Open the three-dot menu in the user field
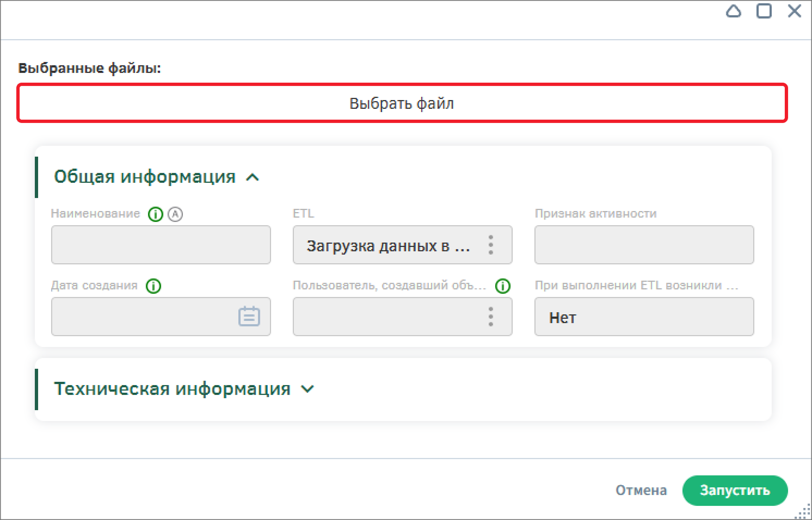The image size is (812, 520). tap(491, 317)
